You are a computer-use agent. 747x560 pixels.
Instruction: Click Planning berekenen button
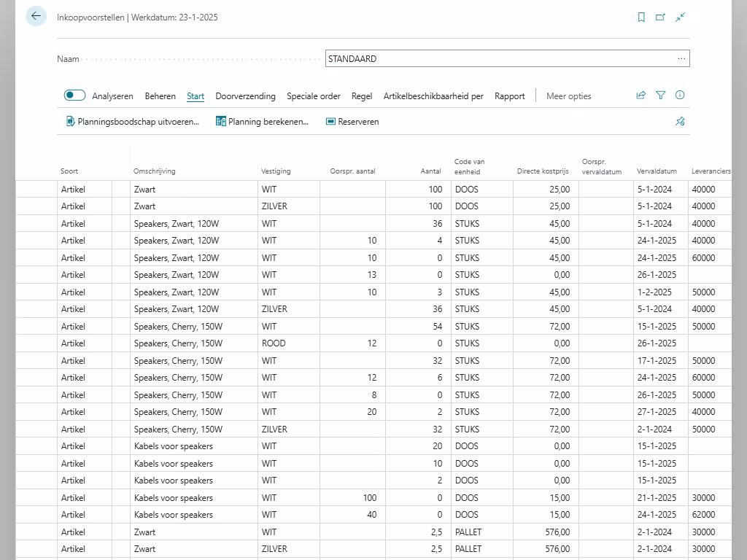coord(262,122)
